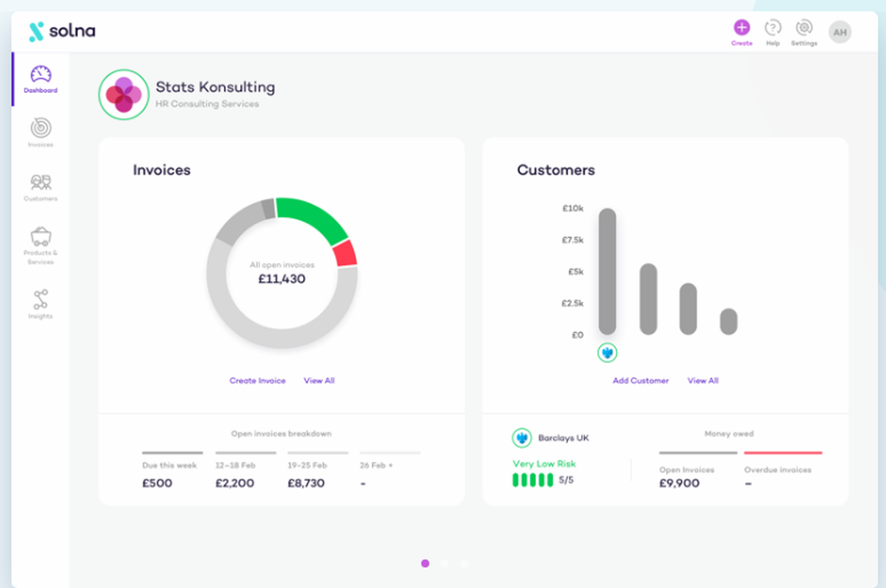Click the Solna logo
Image resolution: width=886 pixels, height=588 pixels.
62,31
